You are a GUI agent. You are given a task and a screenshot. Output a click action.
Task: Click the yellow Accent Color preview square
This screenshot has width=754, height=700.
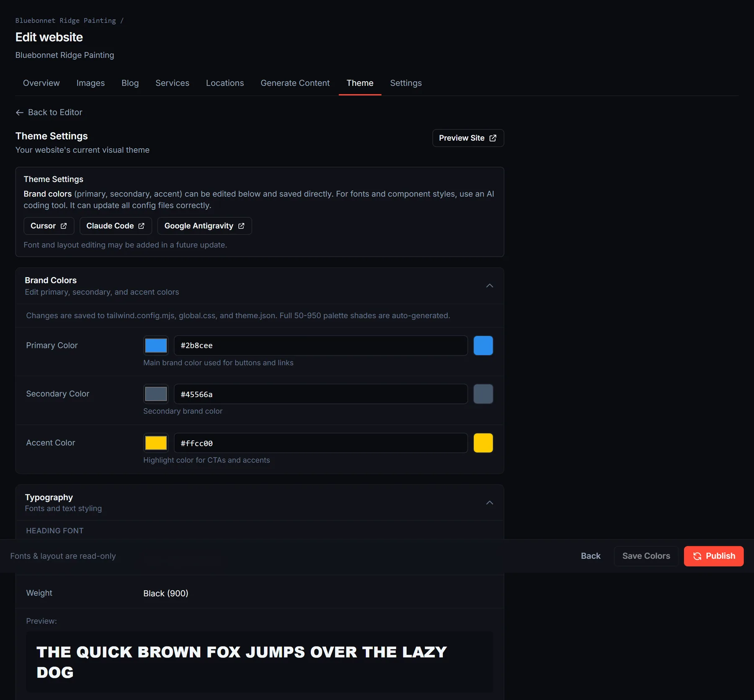(x=483, y=443)
